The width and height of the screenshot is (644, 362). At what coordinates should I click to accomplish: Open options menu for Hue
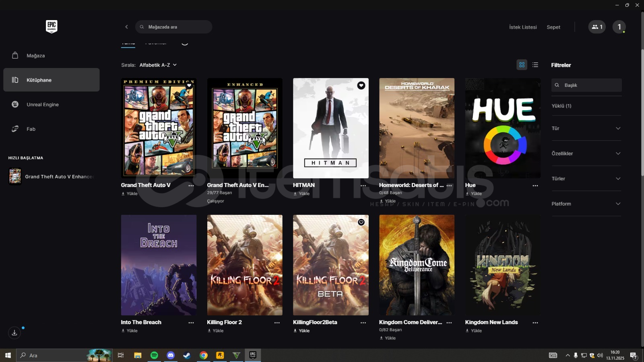point(535,186)
